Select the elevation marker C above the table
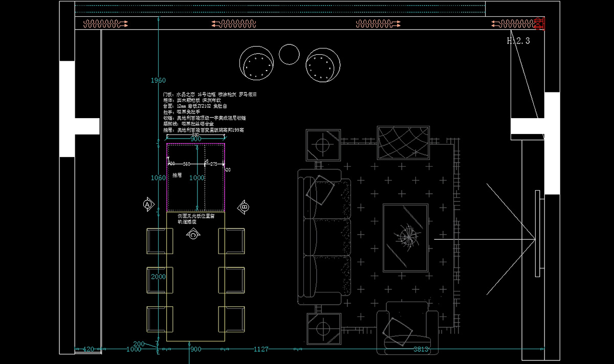Image resolution: width=614 pixels, height=364 pixels. click(193, 235)
